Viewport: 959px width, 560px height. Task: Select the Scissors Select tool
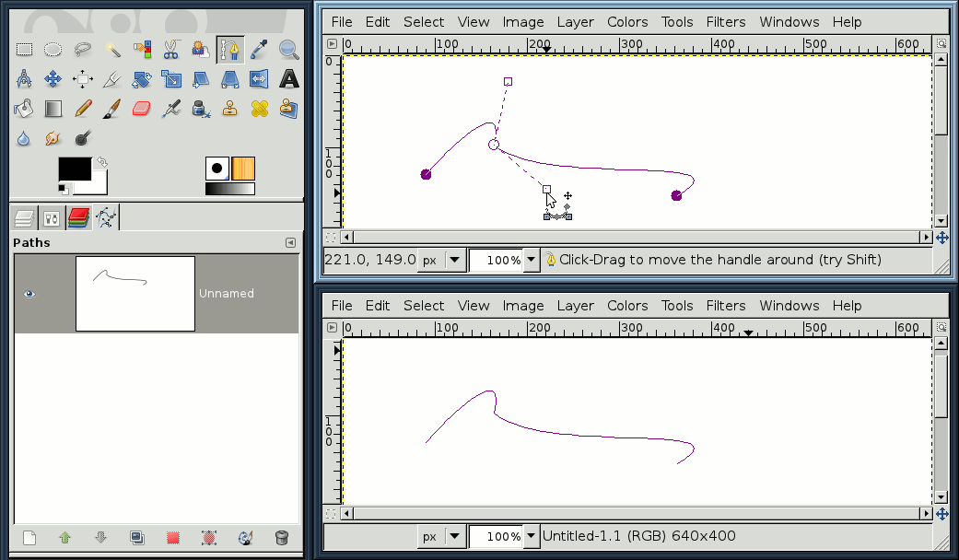[170, 50]
